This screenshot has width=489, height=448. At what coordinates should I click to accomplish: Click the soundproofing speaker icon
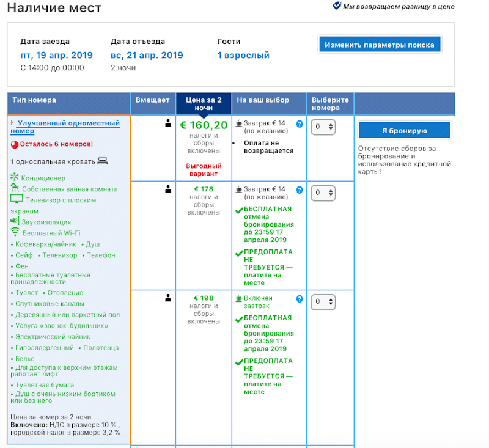[15, 221]
